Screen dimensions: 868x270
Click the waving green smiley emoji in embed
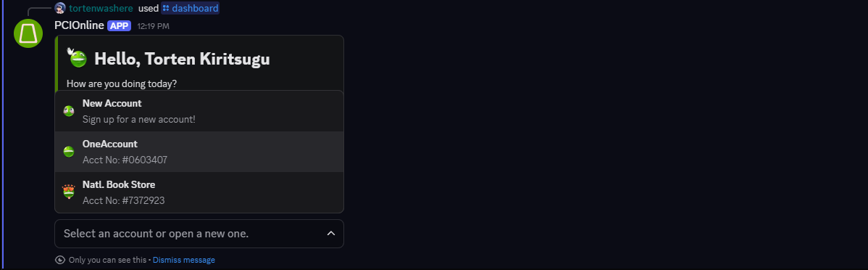point(77,57)
